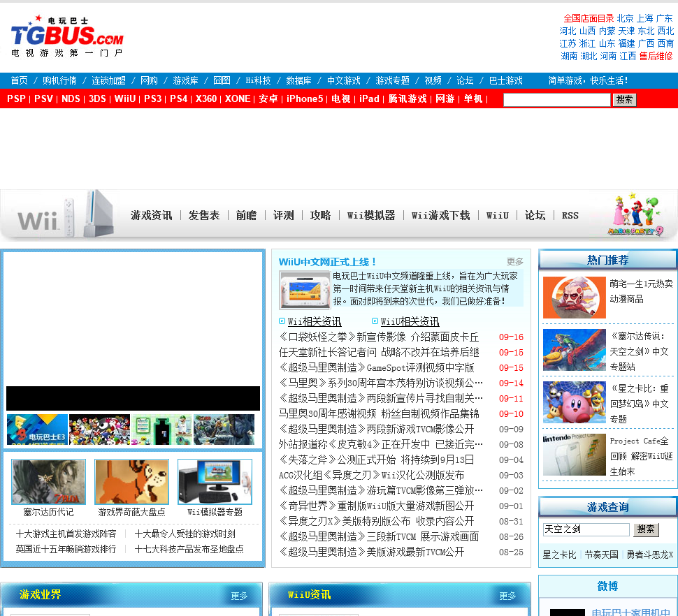
Task: Open the WiiU gamepad thumbnail image
Action: pos(305,289)
